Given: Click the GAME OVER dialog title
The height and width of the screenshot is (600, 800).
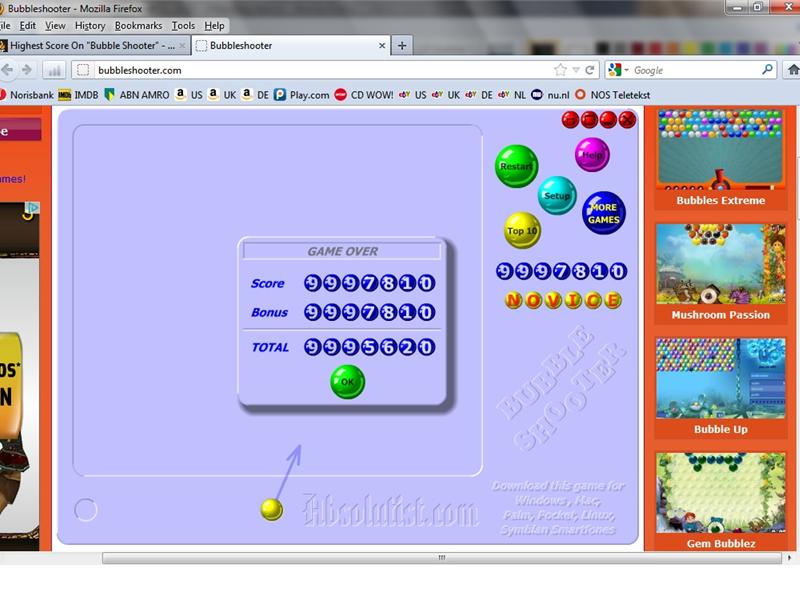Looking at the screenshot, I should 342,251.
